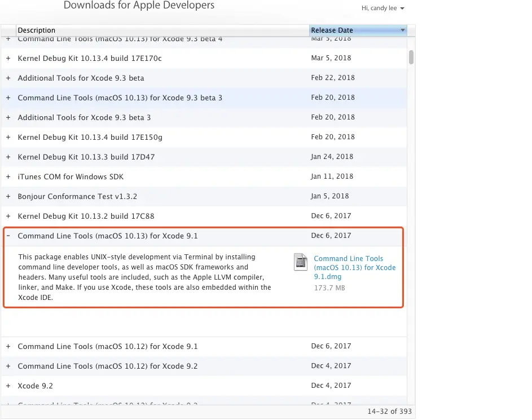Click the downloads list scrollbar thumb
Viewport: 532px width, 420px height.
[411, 57]
